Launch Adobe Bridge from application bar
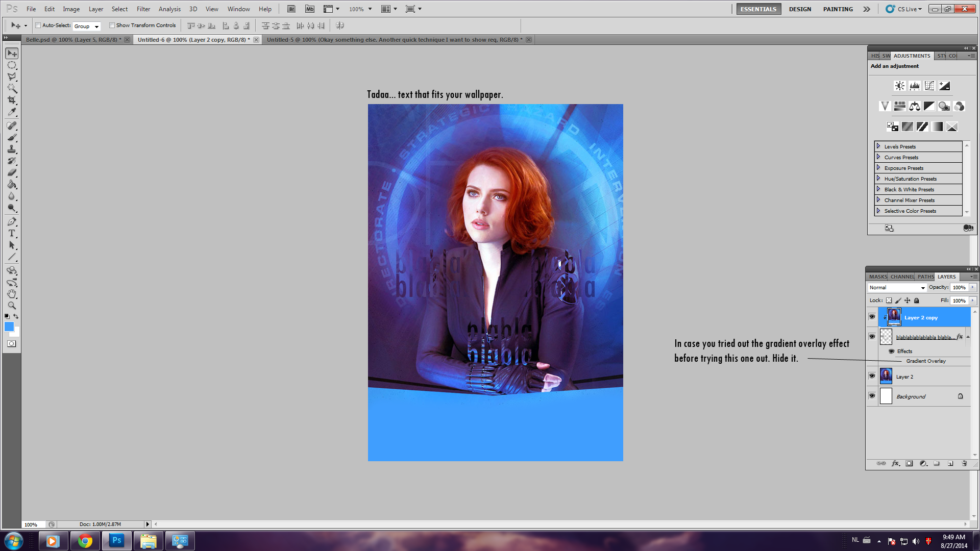Viewport: 980px width, 551px height. pos(291,9)
